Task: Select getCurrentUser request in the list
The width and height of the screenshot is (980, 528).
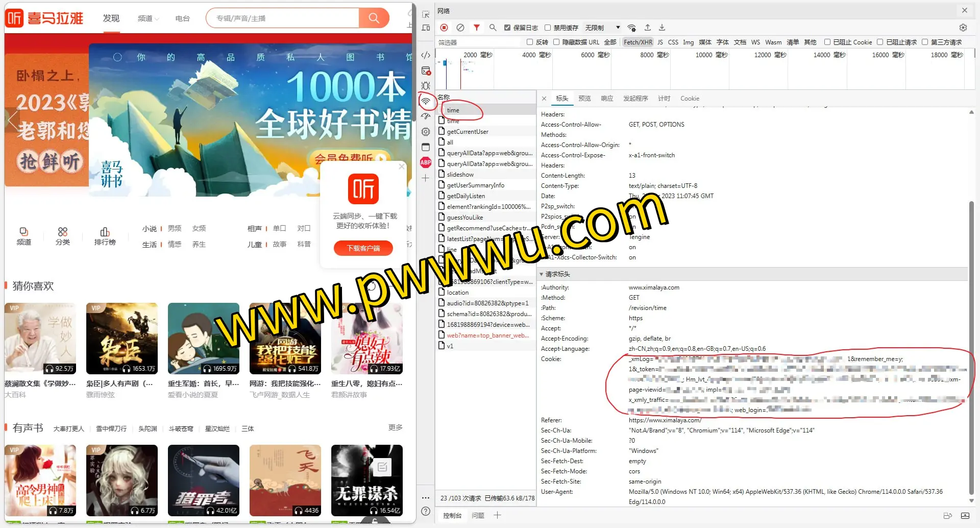Action: (468, 132)
